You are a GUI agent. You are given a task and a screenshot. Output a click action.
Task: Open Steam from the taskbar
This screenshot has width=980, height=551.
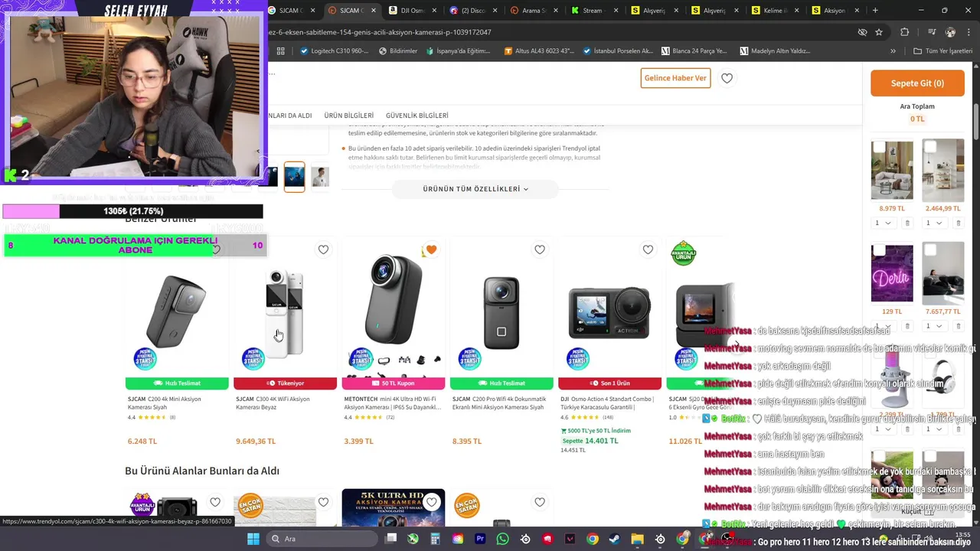click(615, 539)
